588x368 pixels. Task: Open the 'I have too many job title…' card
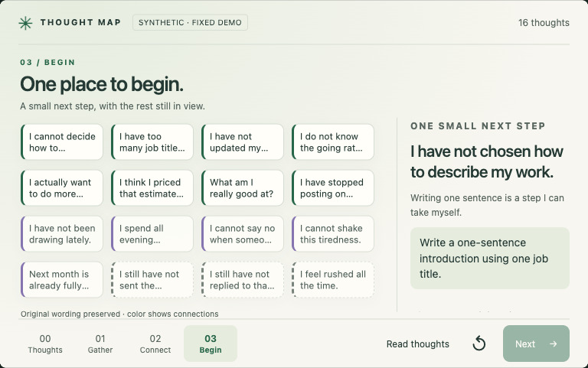pos(152,142)
